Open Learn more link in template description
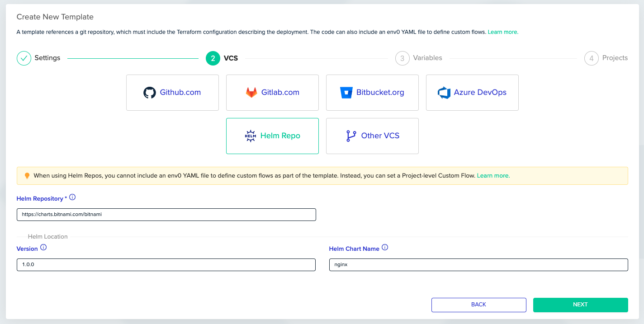 (x=503, y=32)
